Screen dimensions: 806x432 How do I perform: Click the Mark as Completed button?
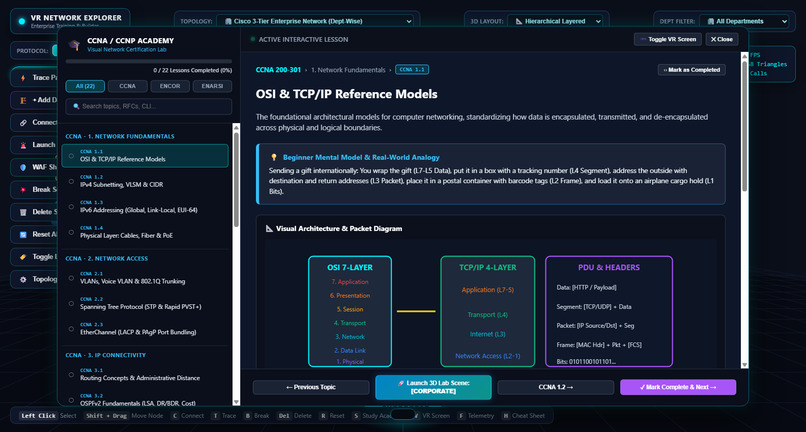coord(692,70)
